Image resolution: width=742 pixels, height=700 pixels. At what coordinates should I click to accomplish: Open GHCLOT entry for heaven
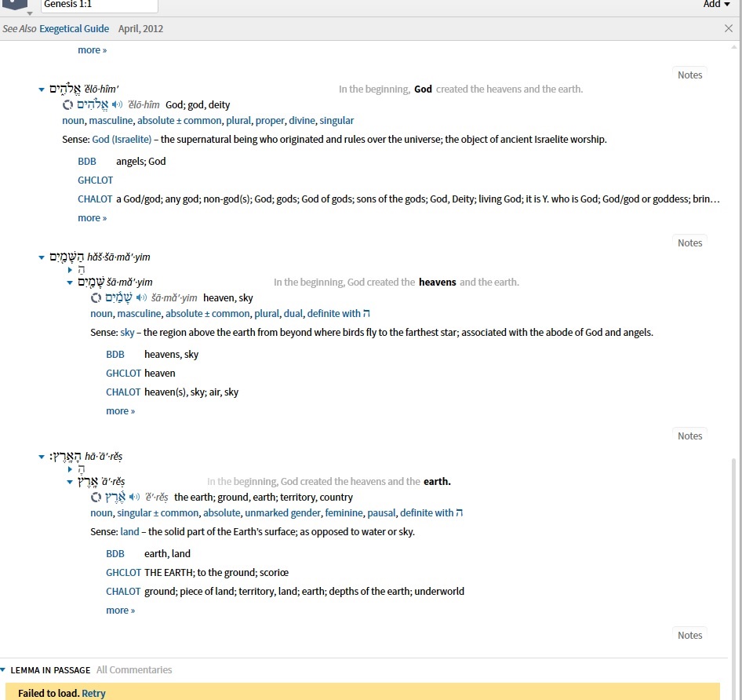(x=123, y=374)
